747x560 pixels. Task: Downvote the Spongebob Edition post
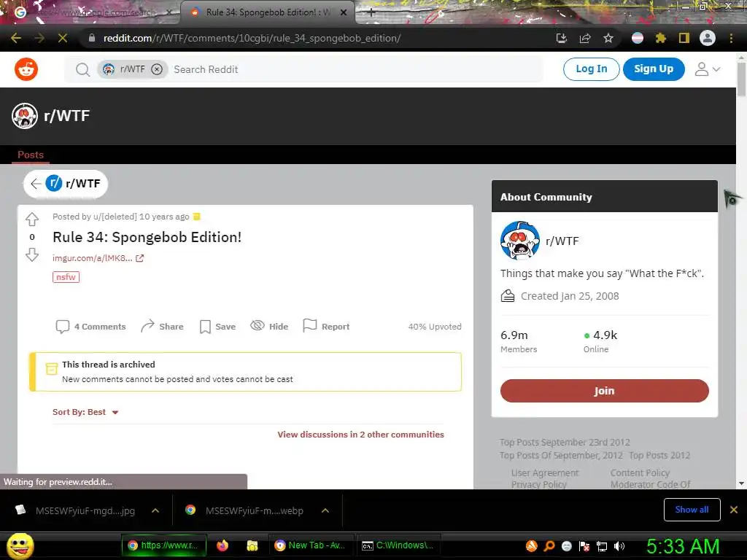pyautogui.click(x=32, y=254)
